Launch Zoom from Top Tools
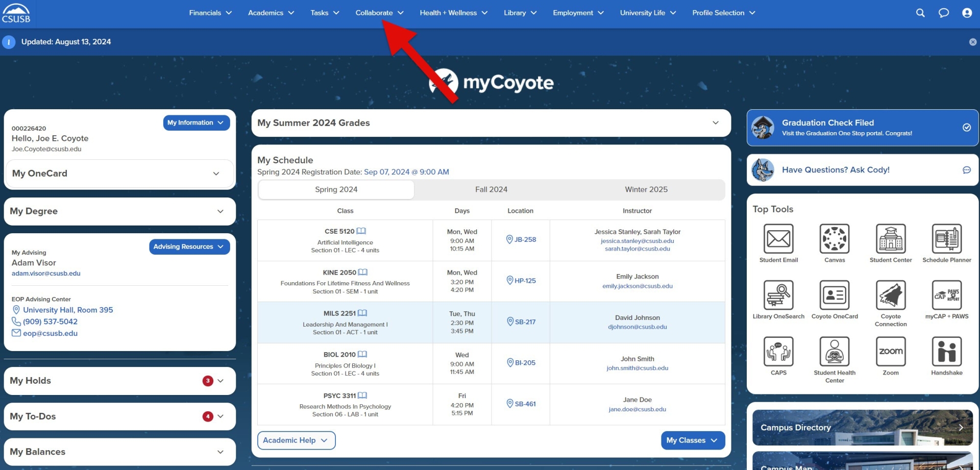This screenshot has height=470, width=980. tap(891, 351)
